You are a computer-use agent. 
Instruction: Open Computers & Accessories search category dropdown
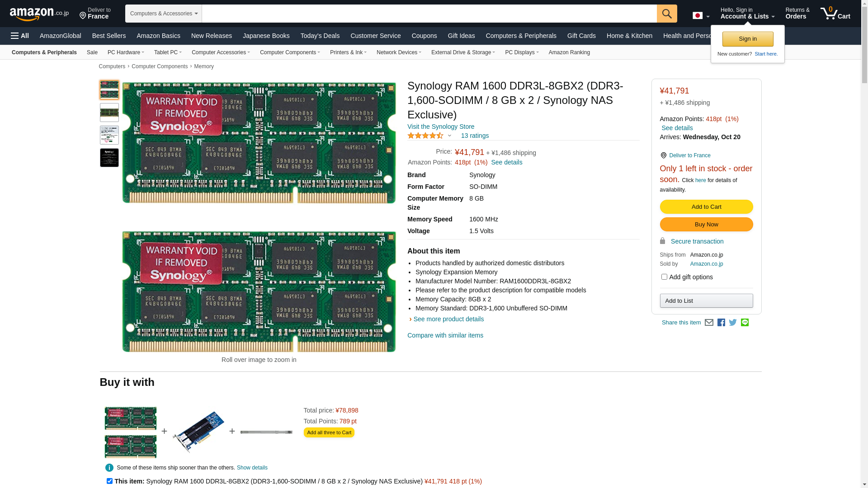[x=164, y=14]
